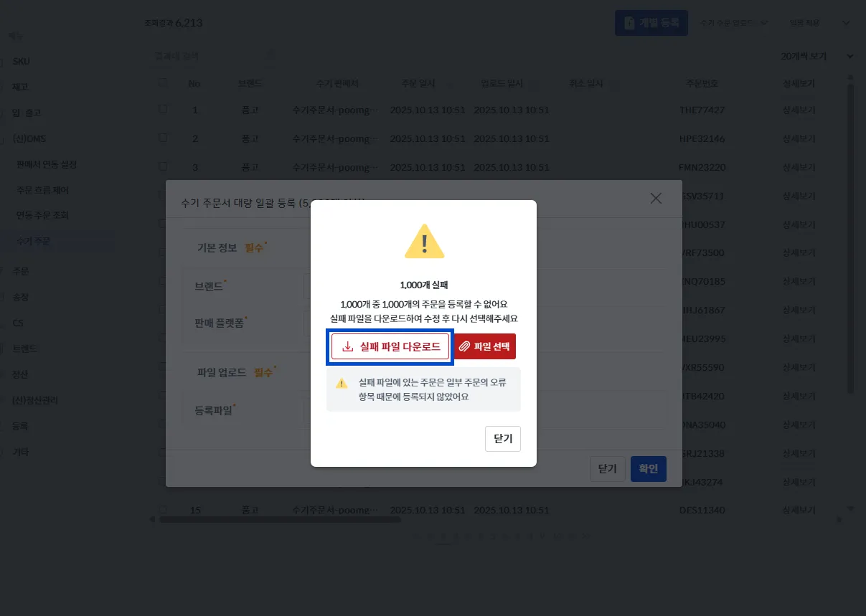Expand the manual order upload dropdown
866x616 pixels.
coord(733,23)
